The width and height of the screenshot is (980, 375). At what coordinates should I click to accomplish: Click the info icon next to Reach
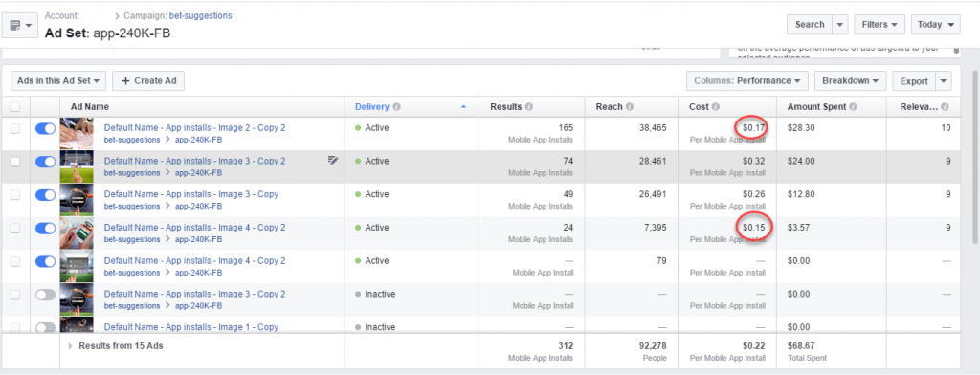[630, 107]
